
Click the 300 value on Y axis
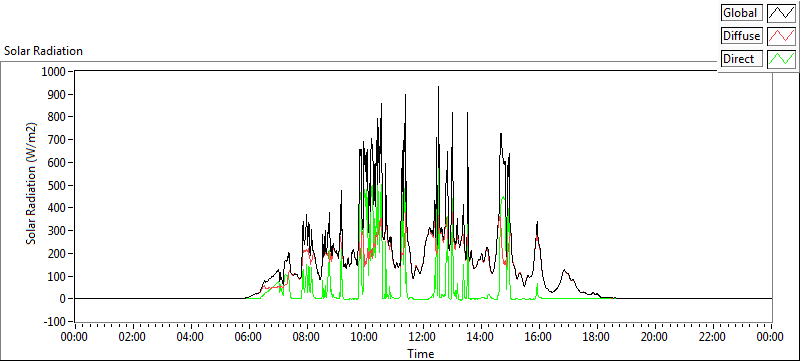(57, 231)
